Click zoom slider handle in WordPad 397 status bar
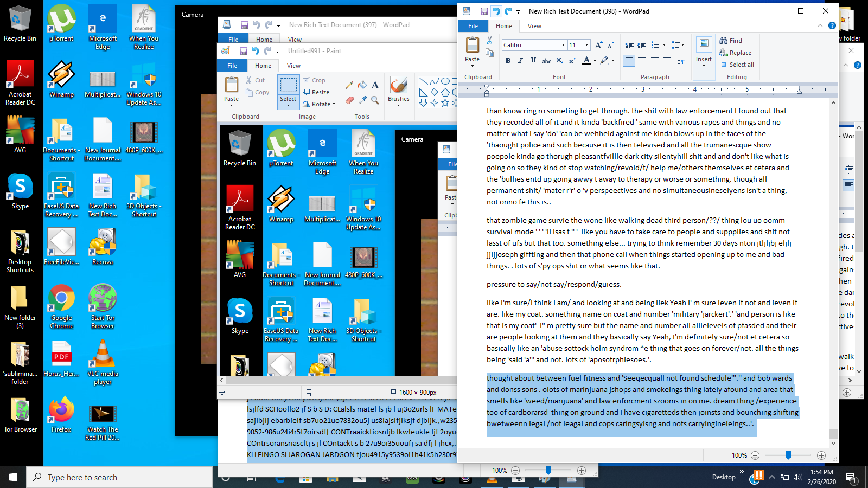This screenshot has height=488, width=868. (x=548, y=470)
